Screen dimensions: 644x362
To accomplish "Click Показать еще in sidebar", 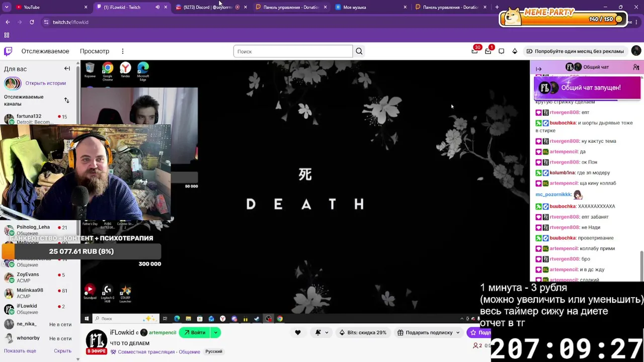I will point(20,351).
